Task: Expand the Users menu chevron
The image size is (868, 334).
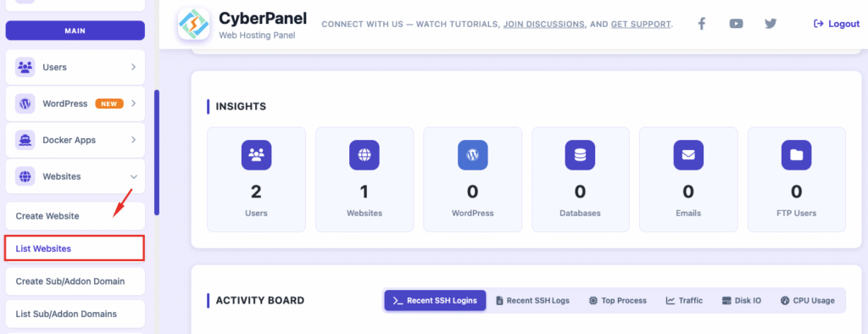Action: click(x=133, y=67)
